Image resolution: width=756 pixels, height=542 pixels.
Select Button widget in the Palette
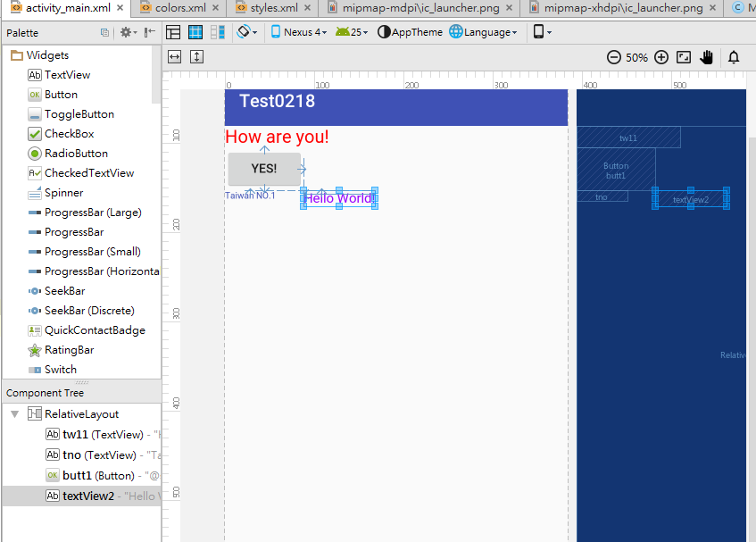click(x=61, y=95)
